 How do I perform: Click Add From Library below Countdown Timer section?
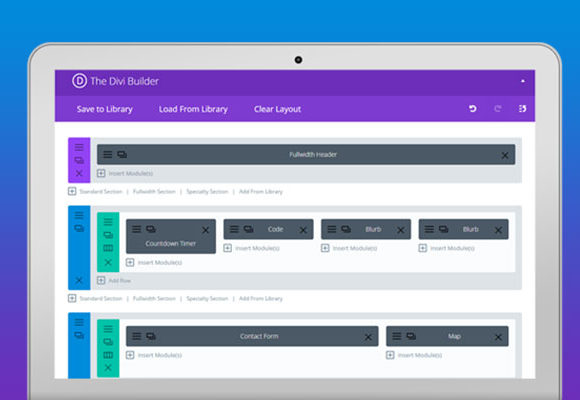tap(261, 298)
